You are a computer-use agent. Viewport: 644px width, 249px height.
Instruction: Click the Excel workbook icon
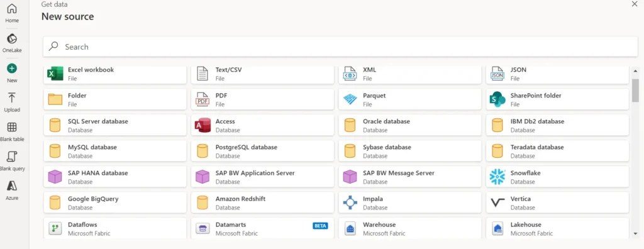(55, 74)
